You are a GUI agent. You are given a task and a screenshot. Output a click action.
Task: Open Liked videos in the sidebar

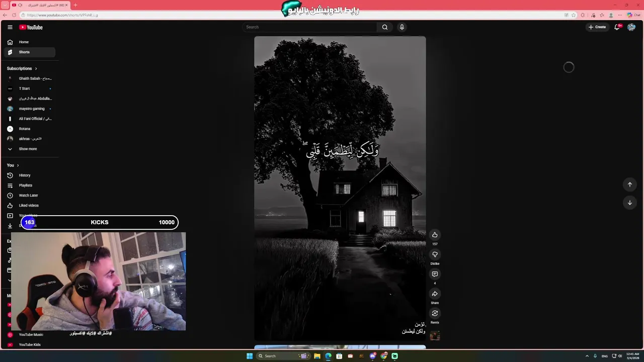(x=30, y=206)
